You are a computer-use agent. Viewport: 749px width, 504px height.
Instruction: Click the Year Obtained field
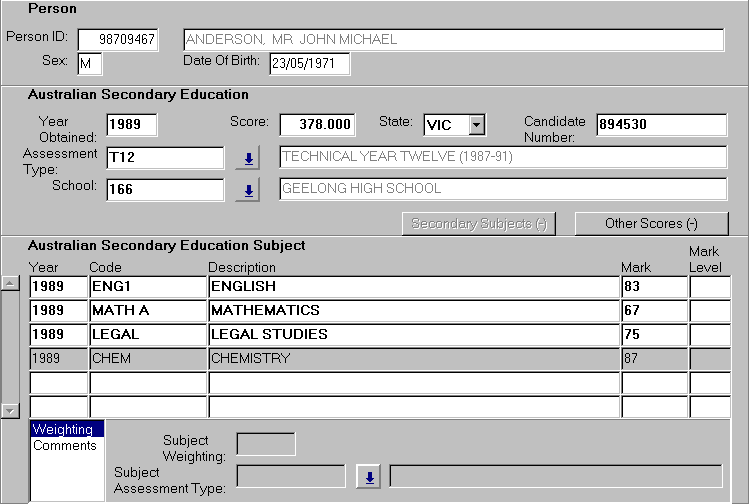point(131,125)
